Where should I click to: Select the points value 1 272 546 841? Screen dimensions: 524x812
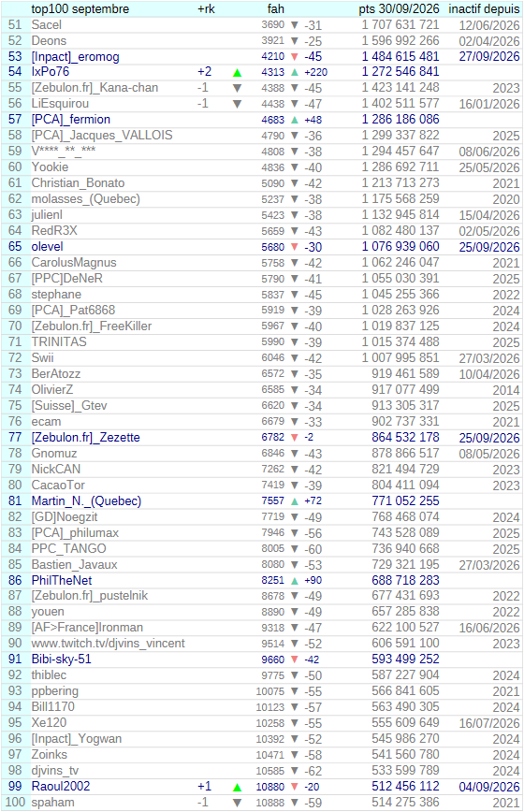pos(400,71)
